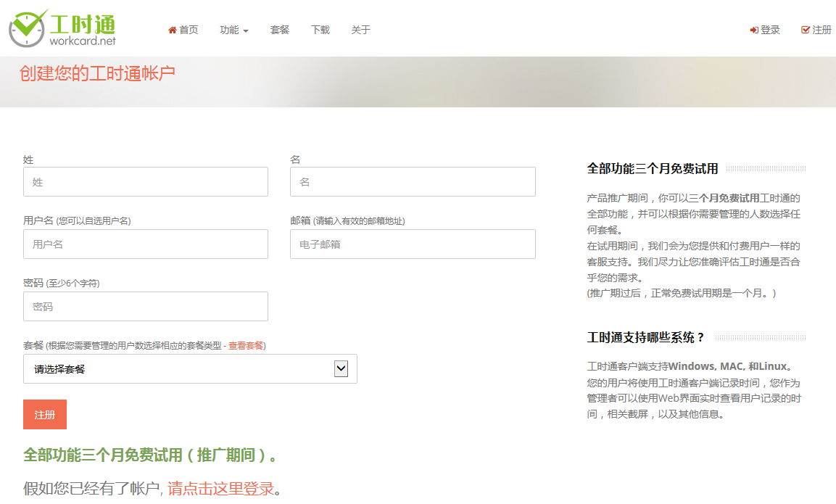Click the 登录 link in the header
Screen dimensions: 836x504
click(770, 30)
